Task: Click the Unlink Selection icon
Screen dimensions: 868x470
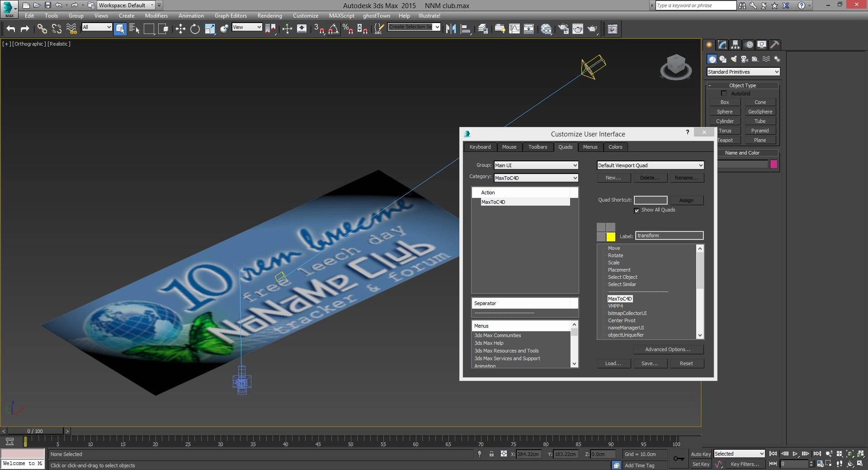Action: tap(57, 29)
